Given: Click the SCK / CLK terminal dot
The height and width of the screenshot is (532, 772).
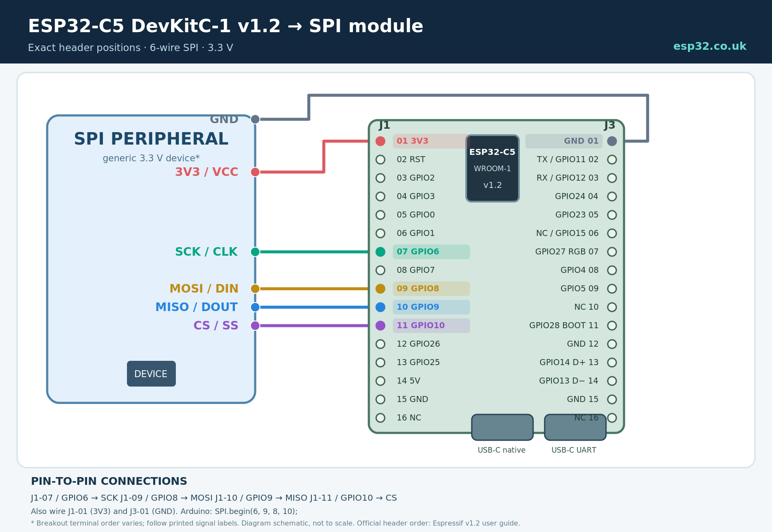Looking at the screenshot, I should pyautogui.click(x=255, y=252).
